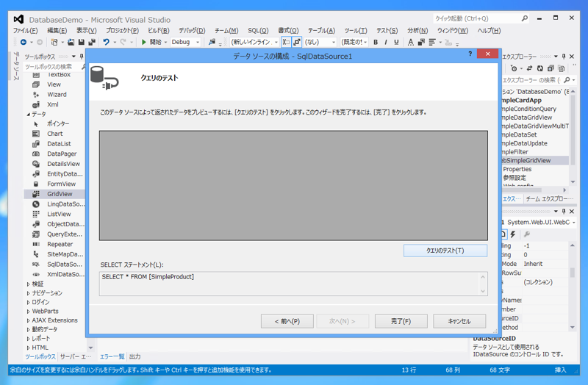588x385 pixels.
Task: Select the Properties node in Solution Explorer
Action: [517, 169]
